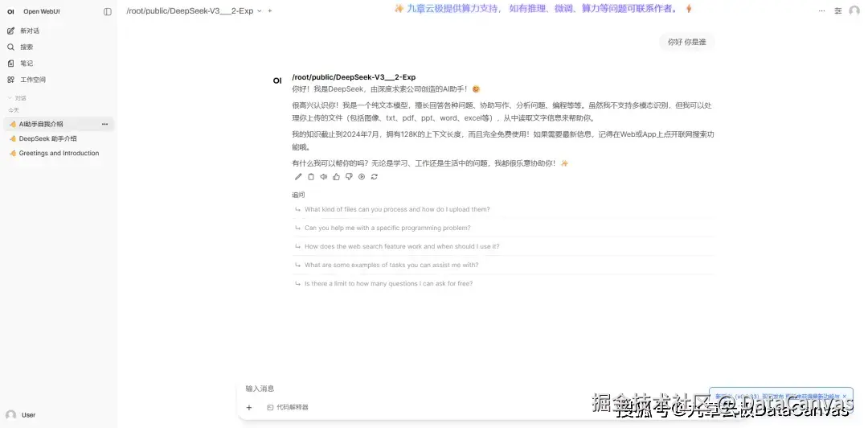
Task: Open the top-right three-dot chat menu
Action: (821, 11)
